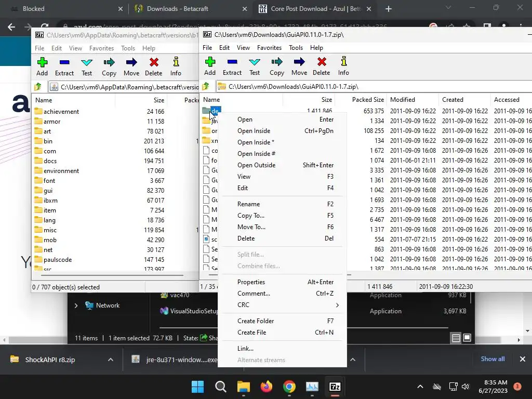This screenshot has height=399, width=532.
Task: Open 7-Zip from the Windows taskbar
Action: [x=335, y=387]
